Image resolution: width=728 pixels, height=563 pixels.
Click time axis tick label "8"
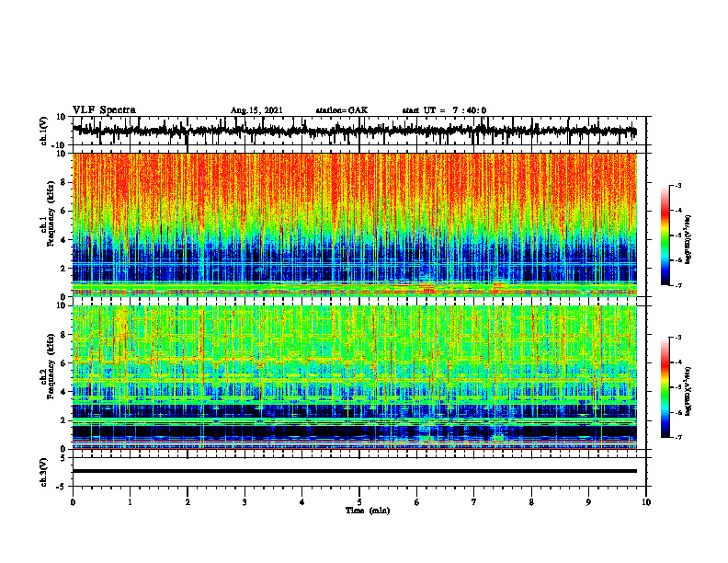(531, 502)
